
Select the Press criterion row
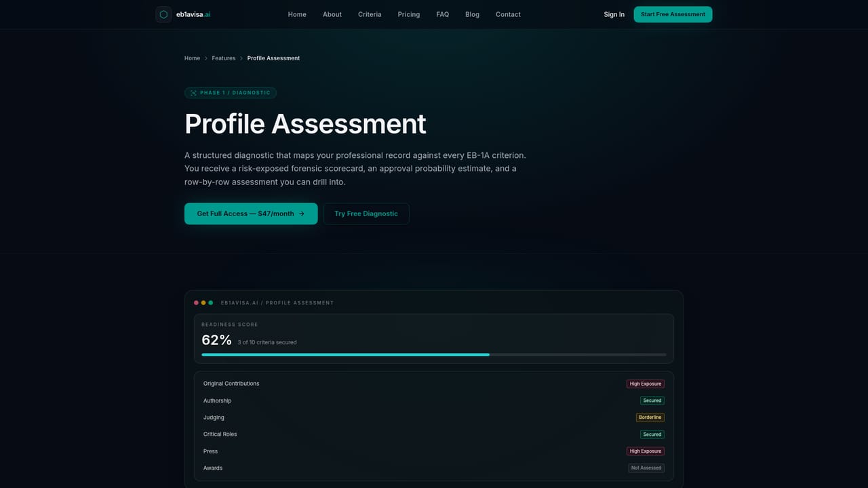(434, 451)
